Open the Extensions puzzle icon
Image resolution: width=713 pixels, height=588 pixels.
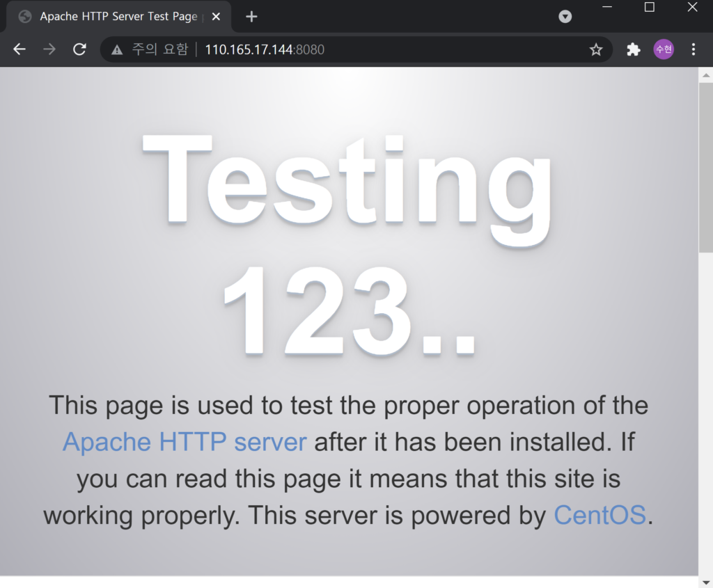634,49
